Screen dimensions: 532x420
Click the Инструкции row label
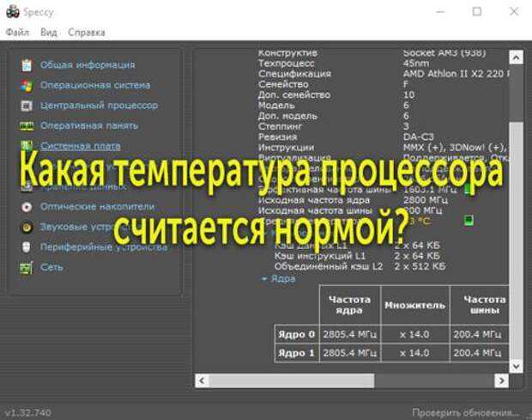pos(286,148)
